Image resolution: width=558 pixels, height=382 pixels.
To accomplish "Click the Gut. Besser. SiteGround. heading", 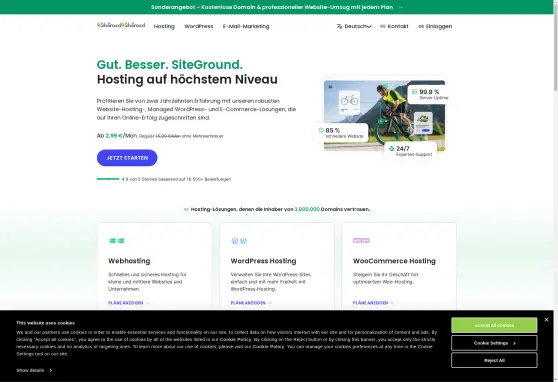I will point(170,65).
